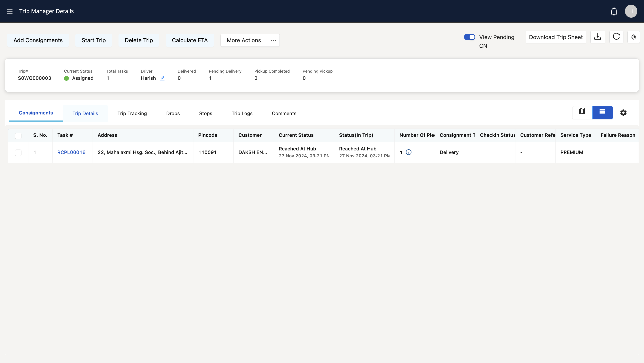Image resolution: width=644 pixels, height=363 pixels.
Task: Click the Customer Reference column header
Action: pos(535,135)
